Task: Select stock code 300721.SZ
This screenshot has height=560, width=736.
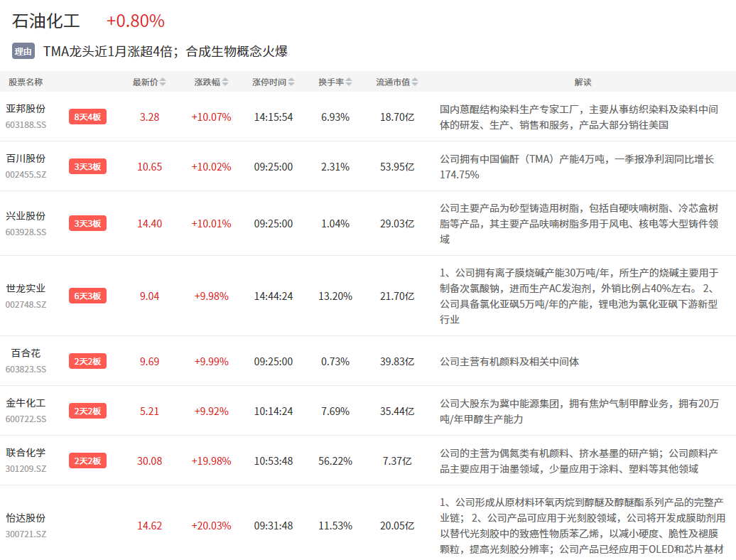Action: [26, 534]
